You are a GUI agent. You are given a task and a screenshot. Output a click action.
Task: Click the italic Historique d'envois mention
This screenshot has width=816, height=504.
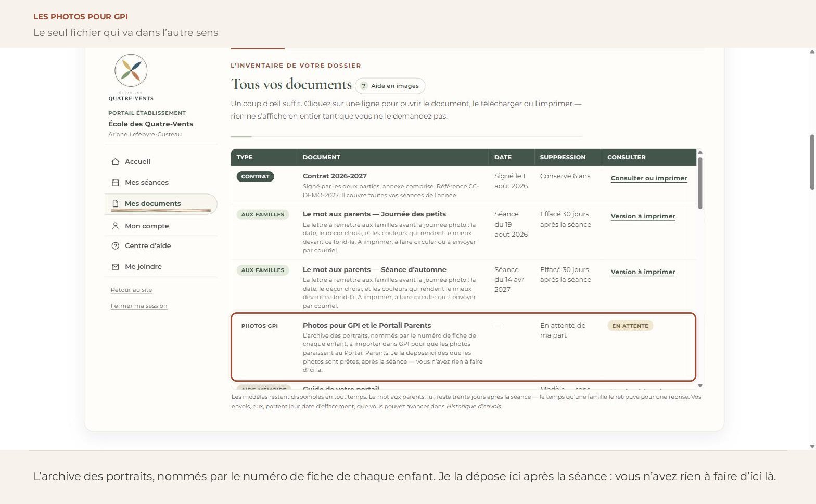click(x=474, y=406)
